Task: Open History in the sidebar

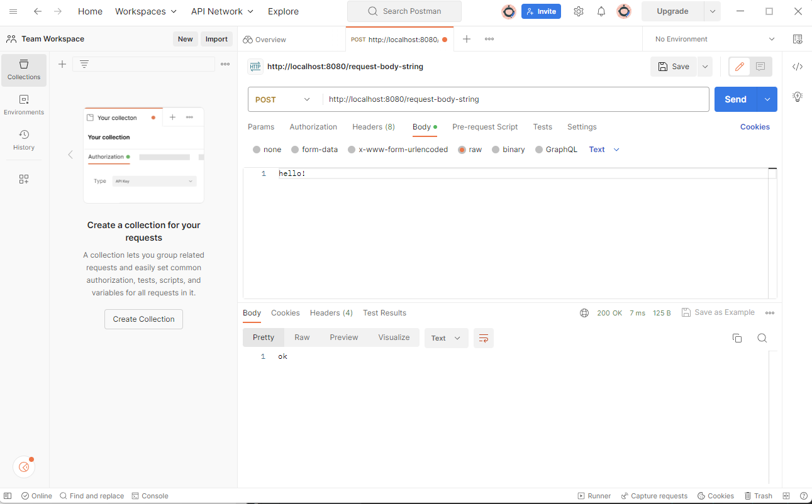Action: [24, 140]
